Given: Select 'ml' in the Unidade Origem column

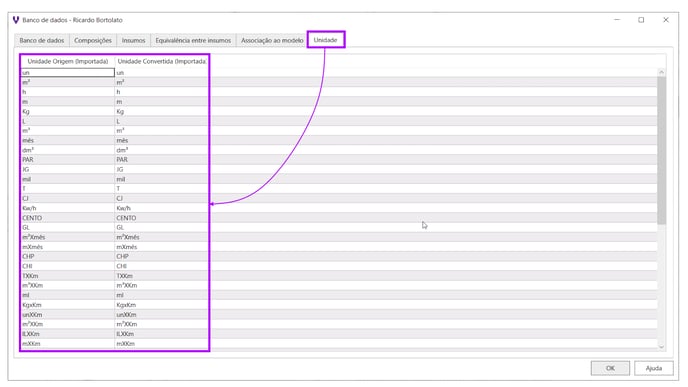Looking at the screenshot, I should click(x=68, y=295).
